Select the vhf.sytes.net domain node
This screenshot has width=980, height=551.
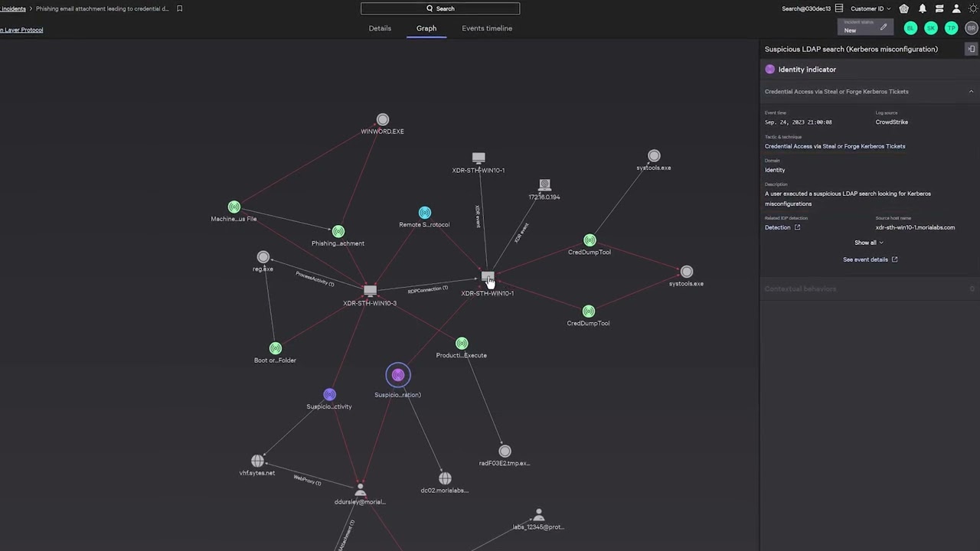(x=257, y=461)
